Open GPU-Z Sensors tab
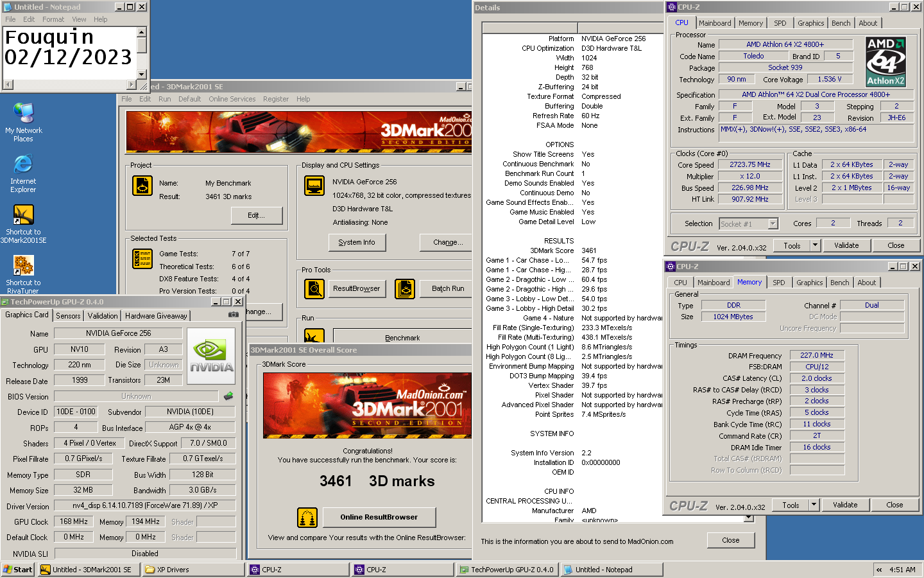 68,316
